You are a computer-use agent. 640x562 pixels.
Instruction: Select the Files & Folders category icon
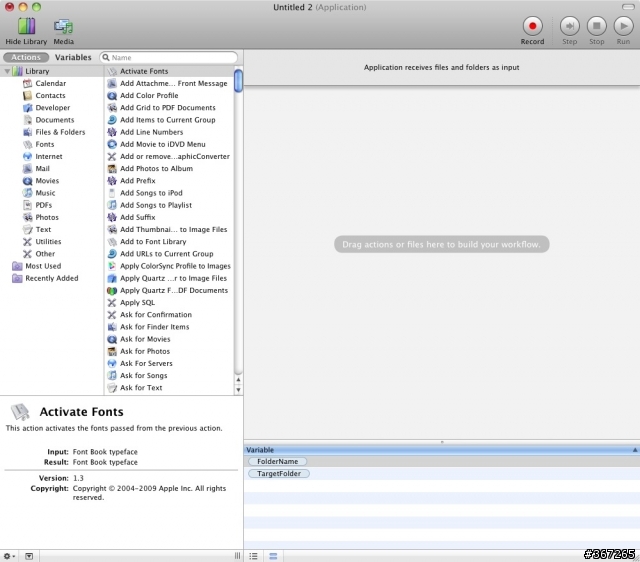point(27,132)
